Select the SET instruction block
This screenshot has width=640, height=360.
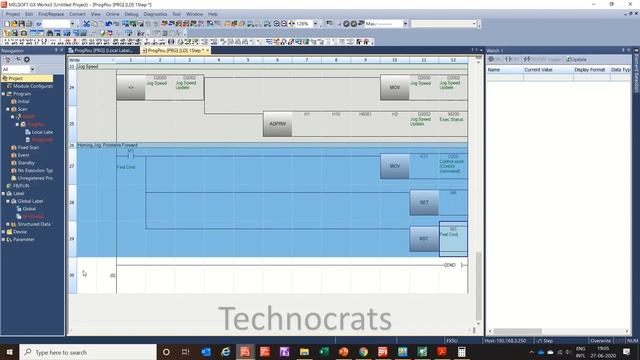tap(424, 202)
